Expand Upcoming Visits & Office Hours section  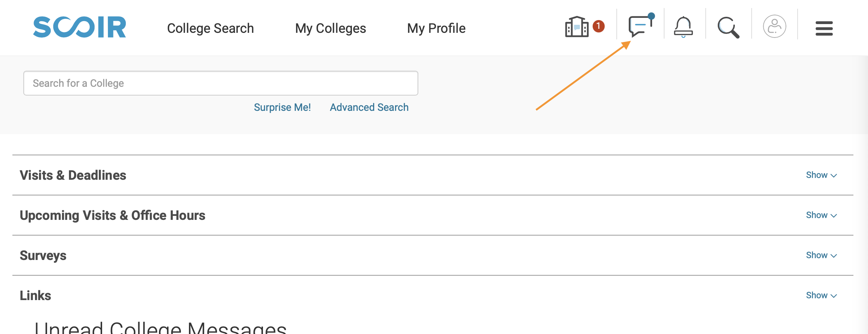click(x=821, y=215)
